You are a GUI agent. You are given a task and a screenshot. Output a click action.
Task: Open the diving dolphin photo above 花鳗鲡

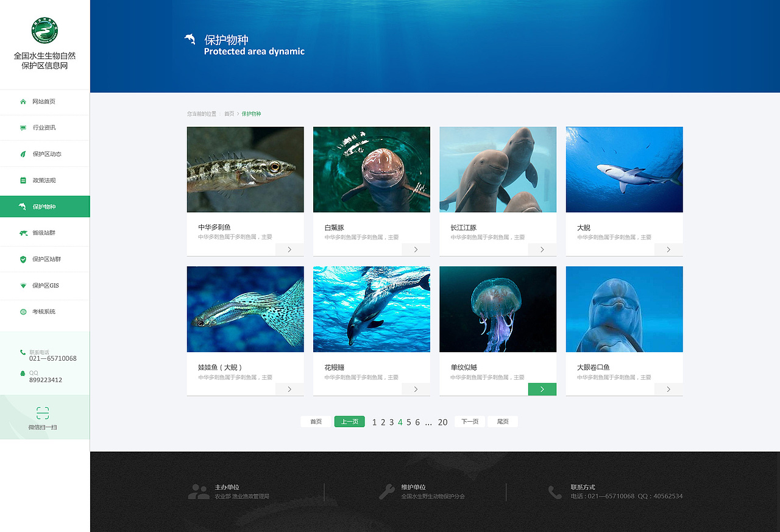372,309
